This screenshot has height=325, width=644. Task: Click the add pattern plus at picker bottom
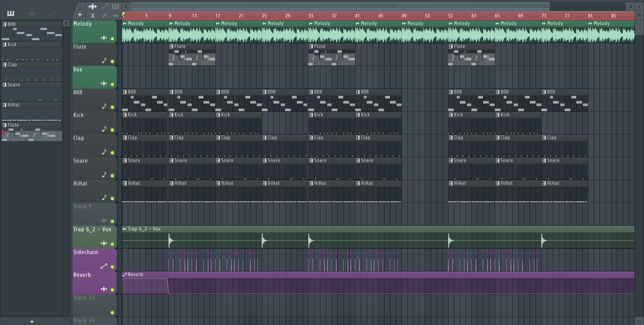(32, 321)
